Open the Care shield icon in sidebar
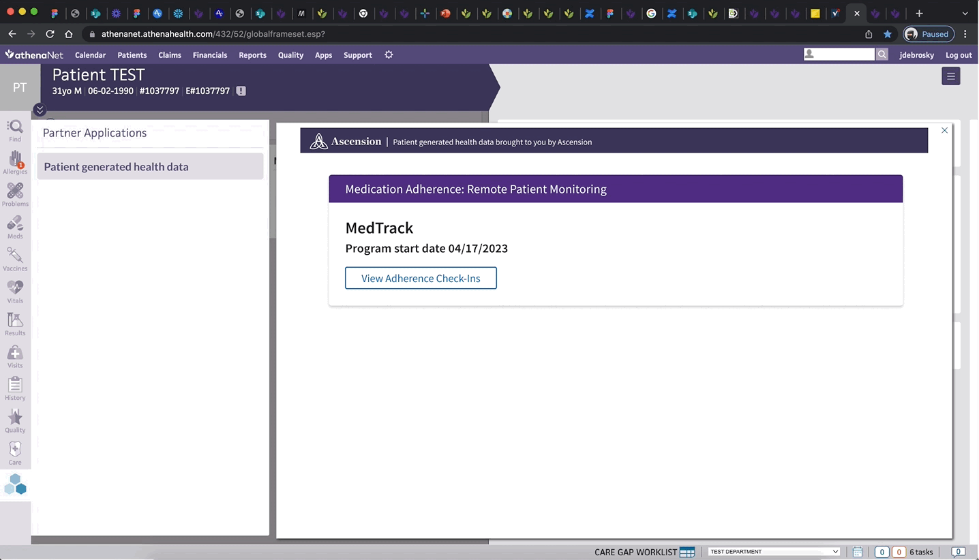 click(15, 452)
